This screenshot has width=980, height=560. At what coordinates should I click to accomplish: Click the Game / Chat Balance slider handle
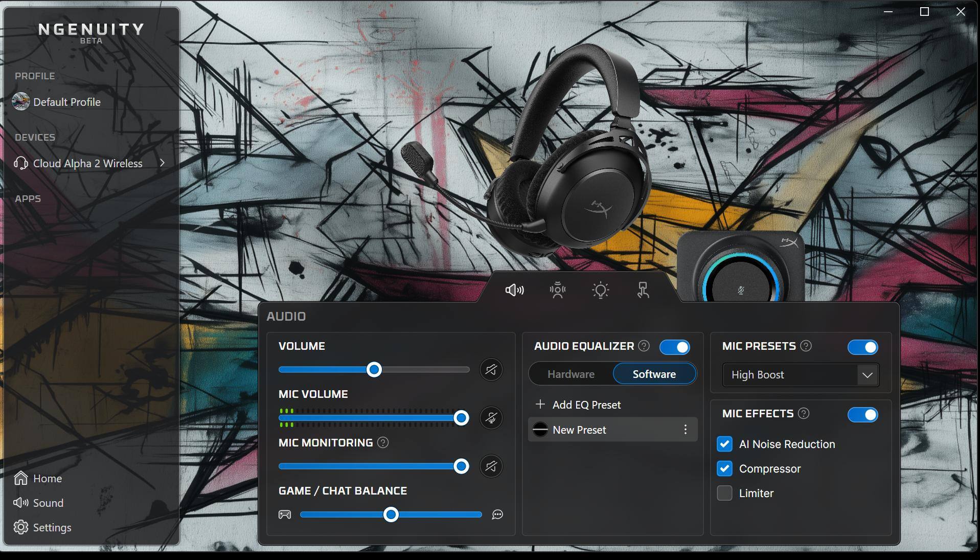(x=391, y=514)
